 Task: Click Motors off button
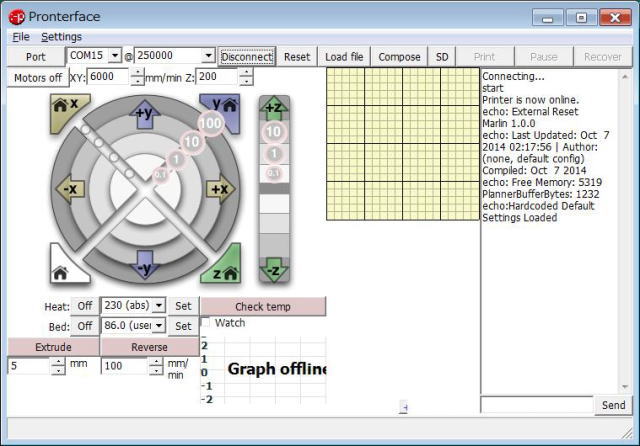[38, 78]
